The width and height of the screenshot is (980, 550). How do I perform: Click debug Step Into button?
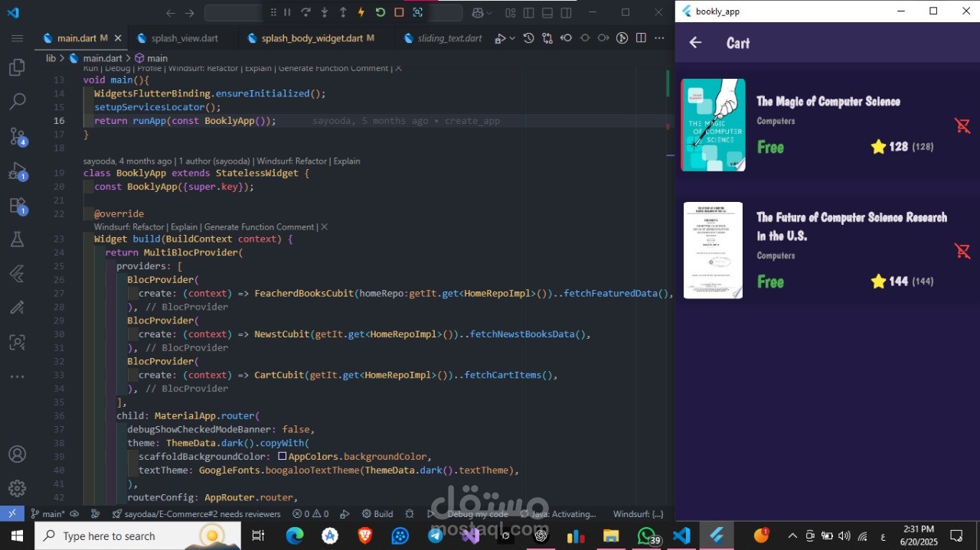coord(325,12)
